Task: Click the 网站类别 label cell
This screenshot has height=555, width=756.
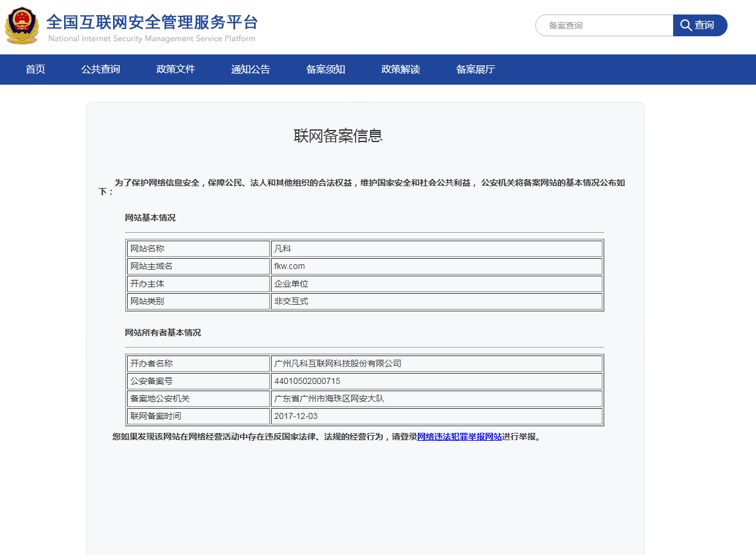Action: [x=198, y=301]
